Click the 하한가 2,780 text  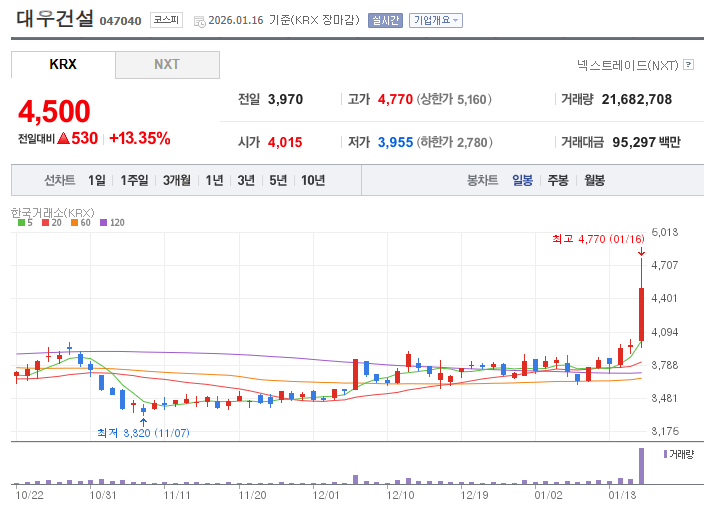455,142
